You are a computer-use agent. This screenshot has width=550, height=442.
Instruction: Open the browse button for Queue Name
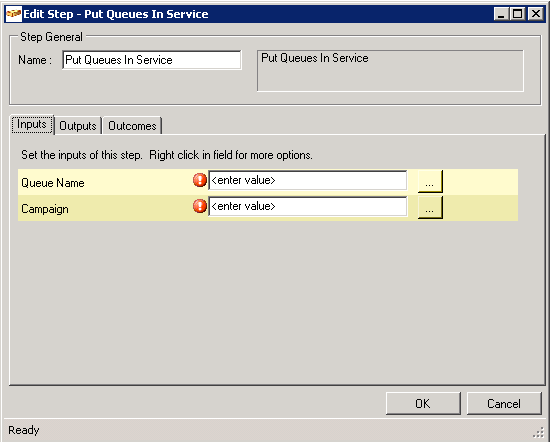[430, 181]
